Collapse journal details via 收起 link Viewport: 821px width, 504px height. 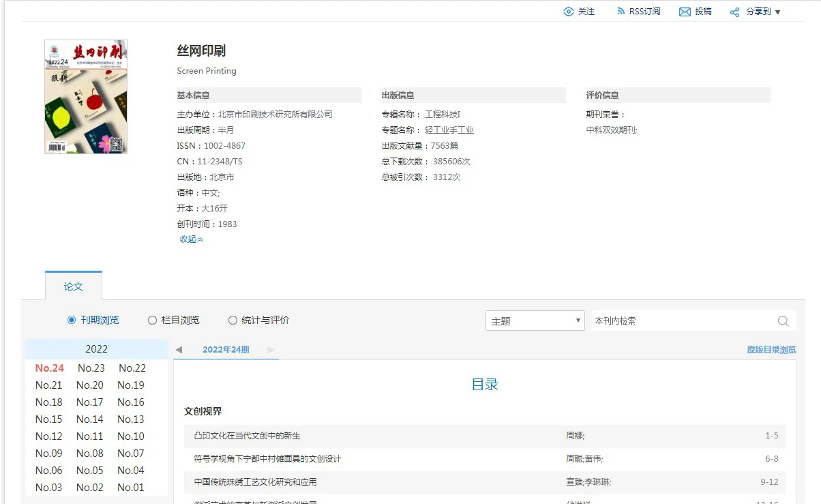pos(190,239)
